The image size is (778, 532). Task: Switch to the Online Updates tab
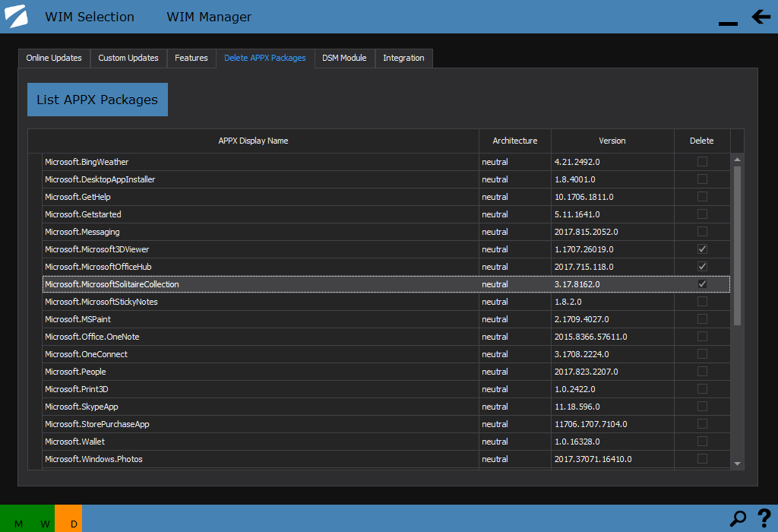coord(54,58)
